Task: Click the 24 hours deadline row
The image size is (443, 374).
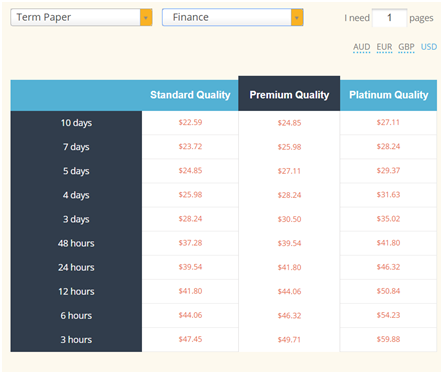Action: coord(76,267)
